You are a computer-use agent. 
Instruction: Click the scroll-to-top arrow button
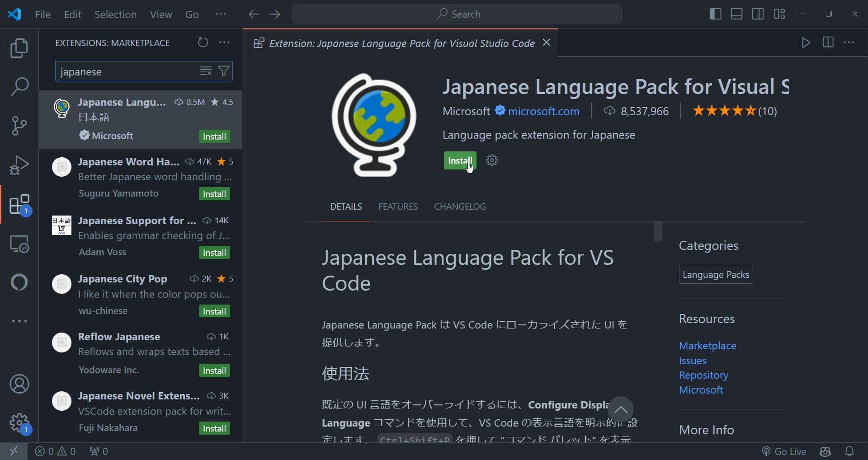tap(620, 410)
